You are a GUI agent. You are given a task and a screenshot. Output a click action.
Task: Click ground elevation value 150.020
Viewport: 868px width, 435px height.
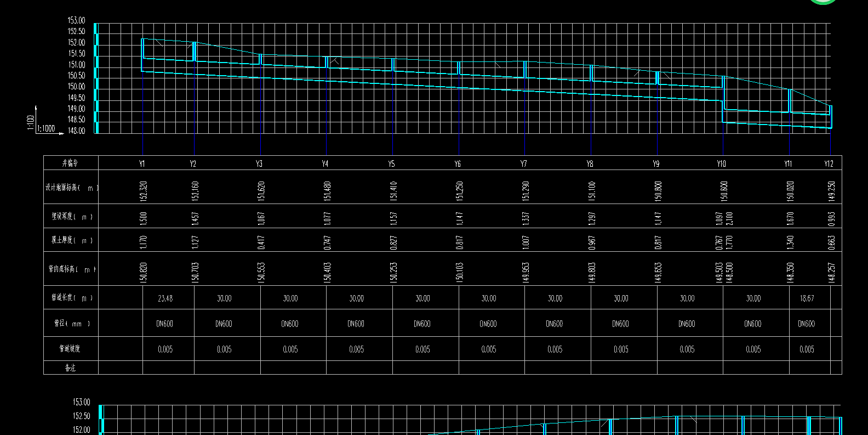coord(790,191)
